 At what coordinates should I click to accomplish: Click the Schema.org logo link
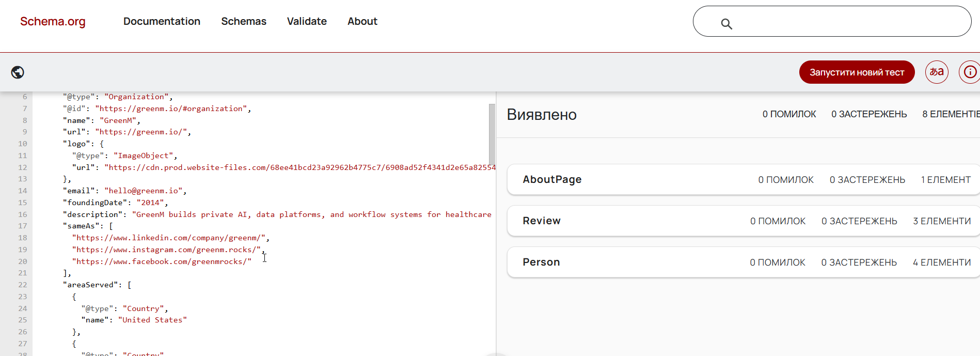53,21
